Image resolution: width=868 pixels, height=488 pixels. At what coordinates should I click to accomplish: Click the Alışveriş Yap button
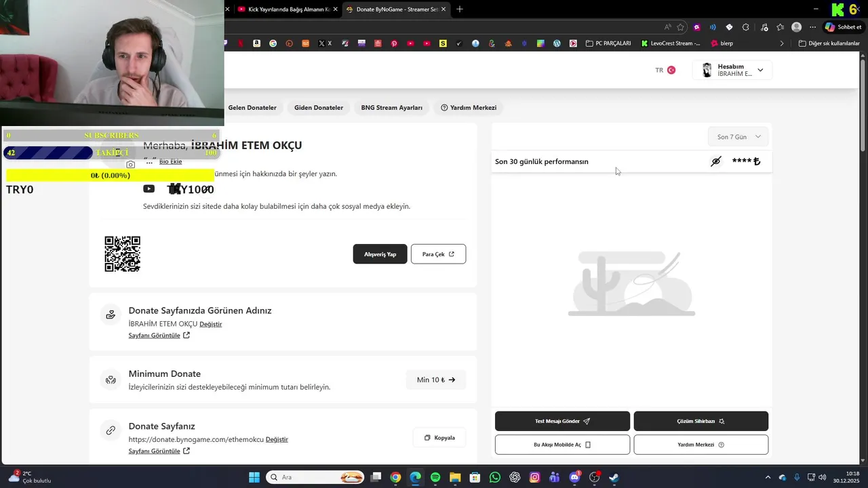[x=380, y=254]
